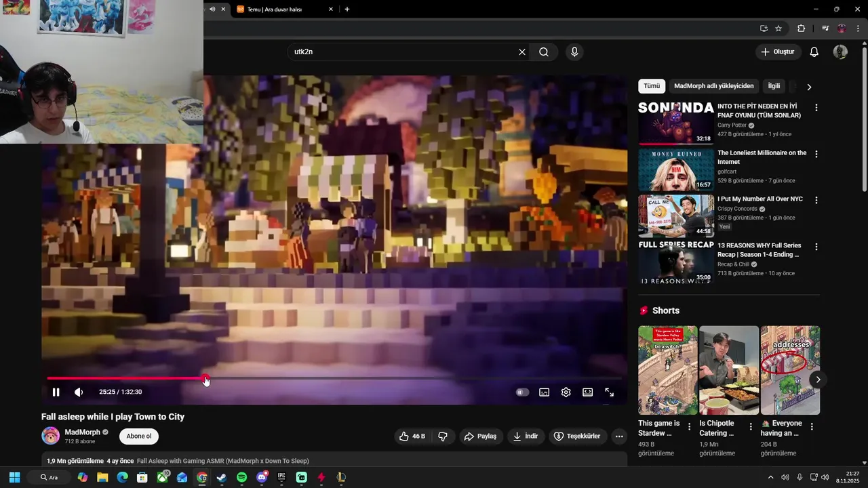Open Spotify from the taskbar
868x488 pixels.
pos(242,477)
